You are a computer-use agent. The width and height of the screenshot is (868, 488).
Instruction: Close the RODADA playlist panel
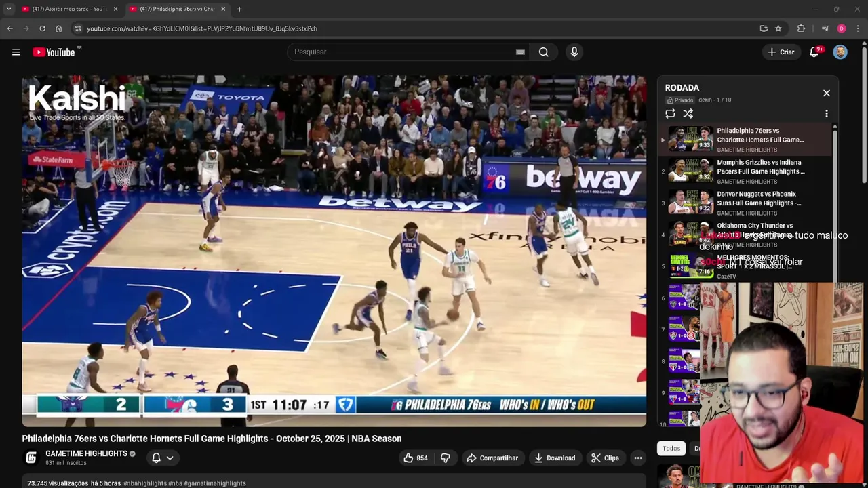[x=827, y=93]
